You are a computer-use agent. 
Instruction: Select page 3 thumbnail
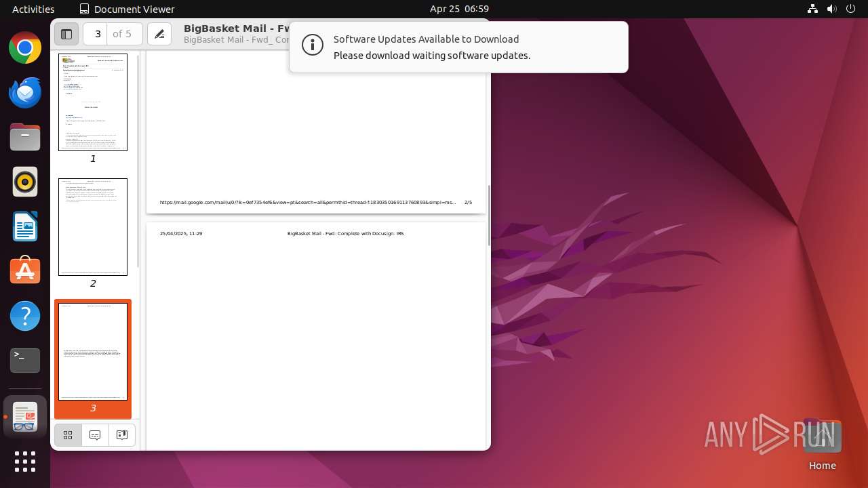coord(93,352)
